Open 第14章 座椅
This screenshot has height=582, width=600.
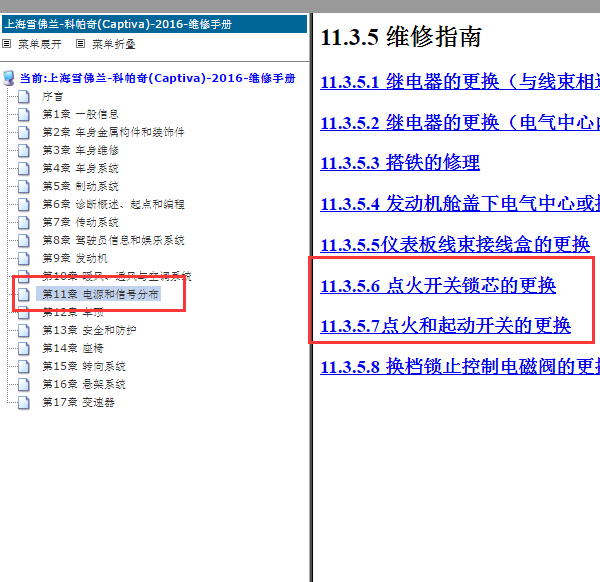(73, 348)
